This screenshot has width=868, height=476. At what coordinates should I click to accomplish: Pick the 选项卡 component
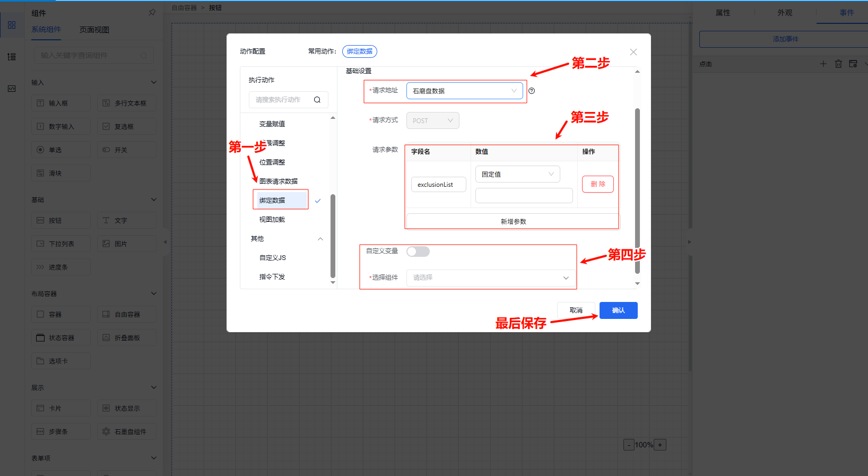point(61,361)
